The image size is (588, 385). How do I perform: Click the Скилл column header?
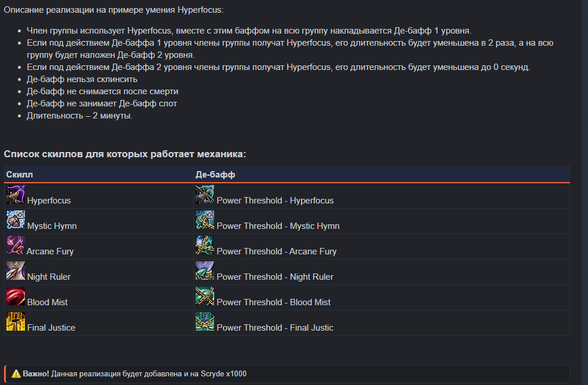(x=20, y=174)
